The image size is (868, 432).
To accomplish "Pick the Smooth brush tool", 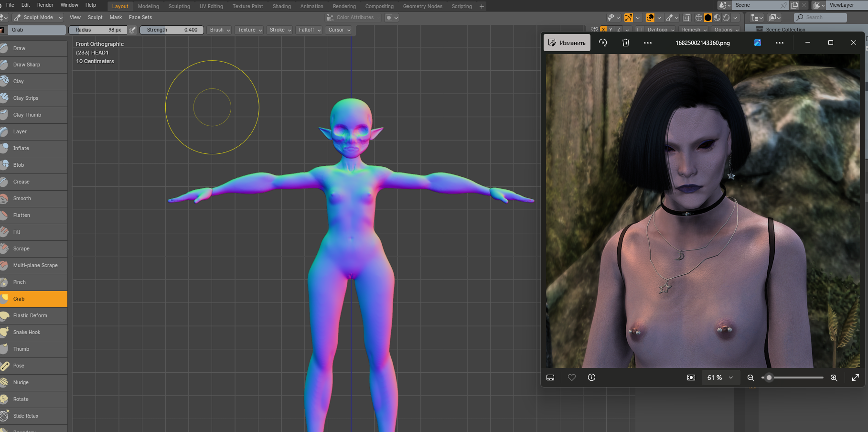I will point(22,199).
